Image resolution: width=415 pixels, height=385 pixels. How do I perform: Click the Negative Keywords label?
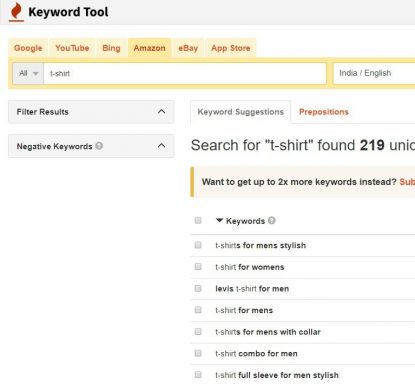(x=54, y=146)
